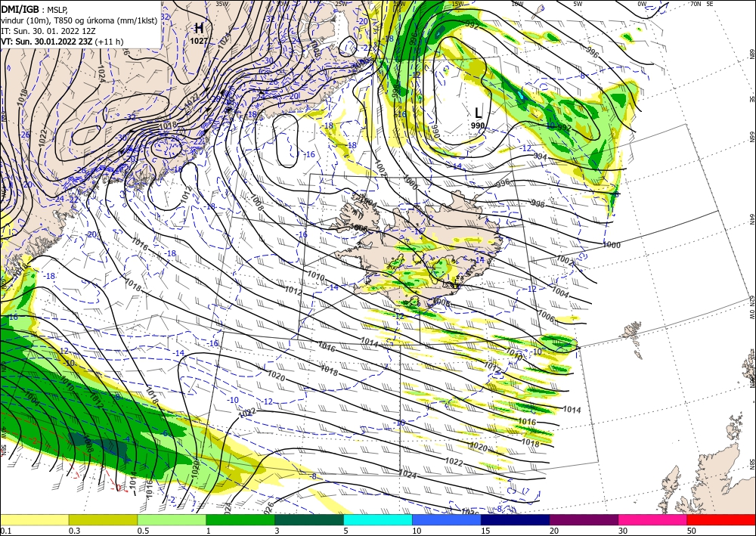Click the '15W' longitude label at top

(x=458, y=4)
